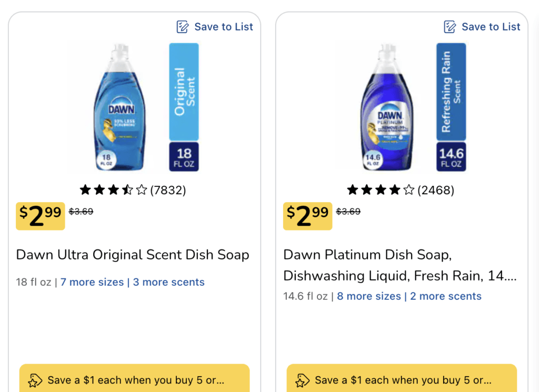
Task: Click the coupon tag icon on the right offer banner
Action: tap(303, 379)
